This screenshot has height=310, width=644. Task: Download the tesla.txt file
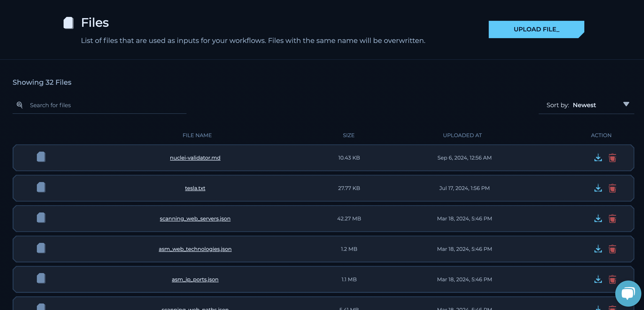click(x=598, y=188)
